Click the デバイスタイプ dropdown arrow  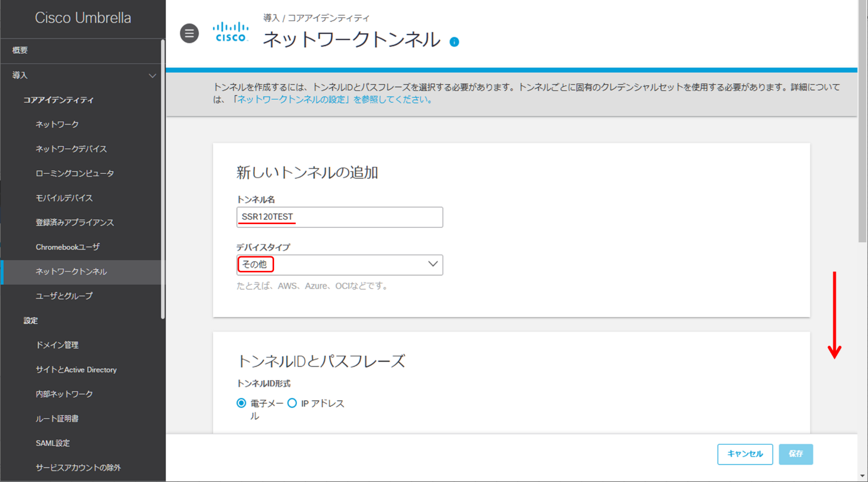click(x=432, y=264)
